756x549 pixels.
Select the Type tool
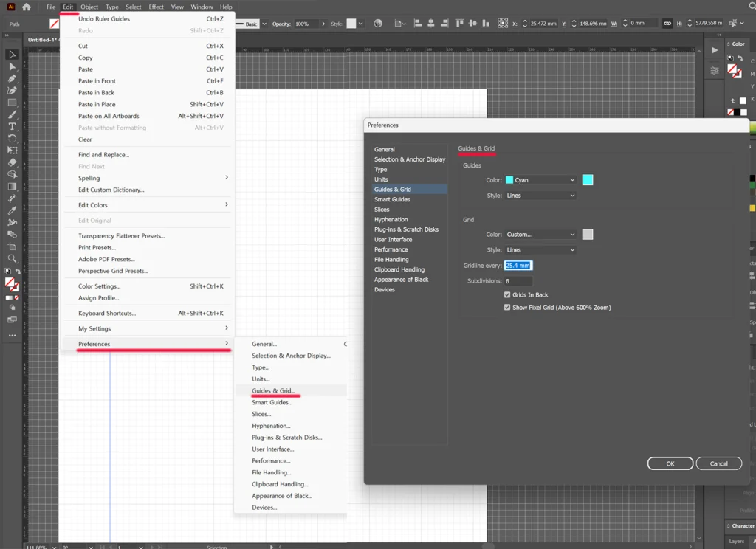pos(12,126)
